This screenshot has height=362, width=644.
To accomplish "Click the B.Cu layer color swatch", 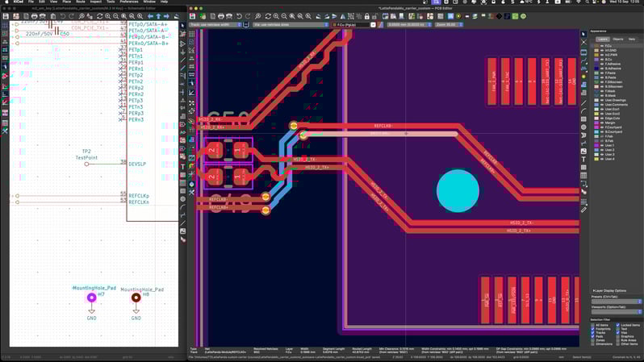I will pyautogui.click(x=596, y=60).
